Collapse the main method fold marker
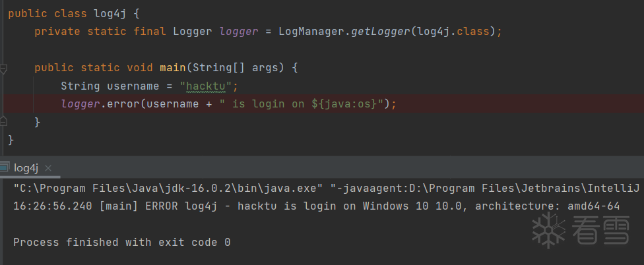 click(4, 68)
